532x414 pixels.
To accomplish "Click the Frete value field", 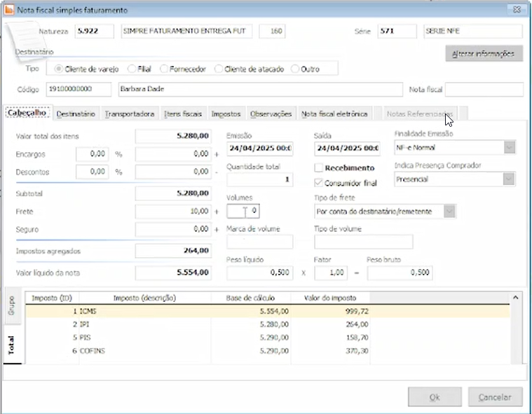I will click(x=172, y=211).
